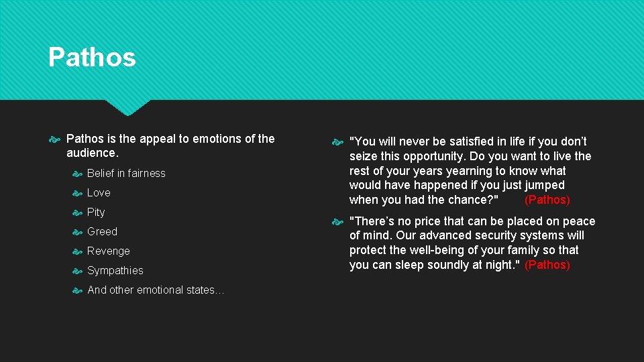This screenshot has width=644, height=362.
Task: Click the bullet icon beside Greed
Action: coord(77,233)
